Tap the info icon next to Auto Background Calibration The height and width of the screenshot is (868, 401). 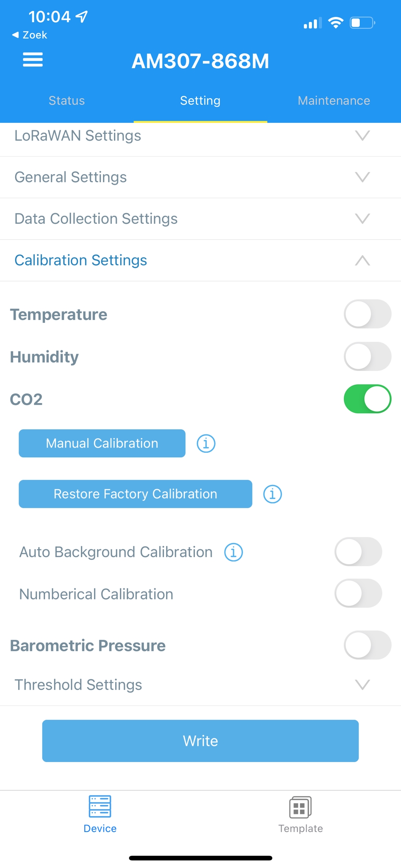(x=234, y=552)
